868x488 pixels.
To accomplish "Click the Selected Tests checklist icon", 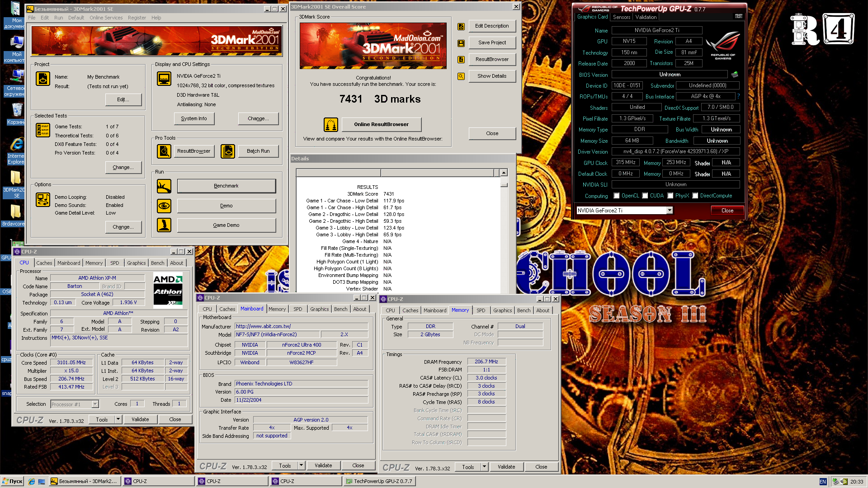I will [x=43, y=130].
